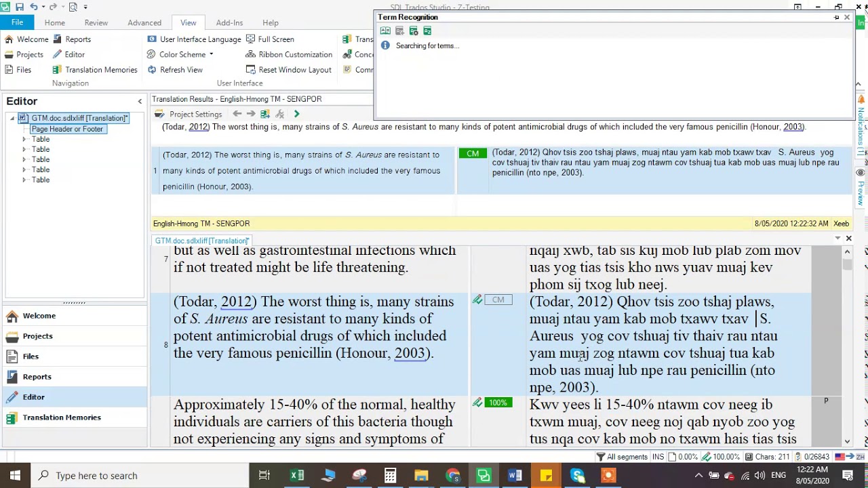The height and width of the screenshot is (488, 868).
Task: Click View Term Details icon in Term Recognition
Action: (385, 30)
